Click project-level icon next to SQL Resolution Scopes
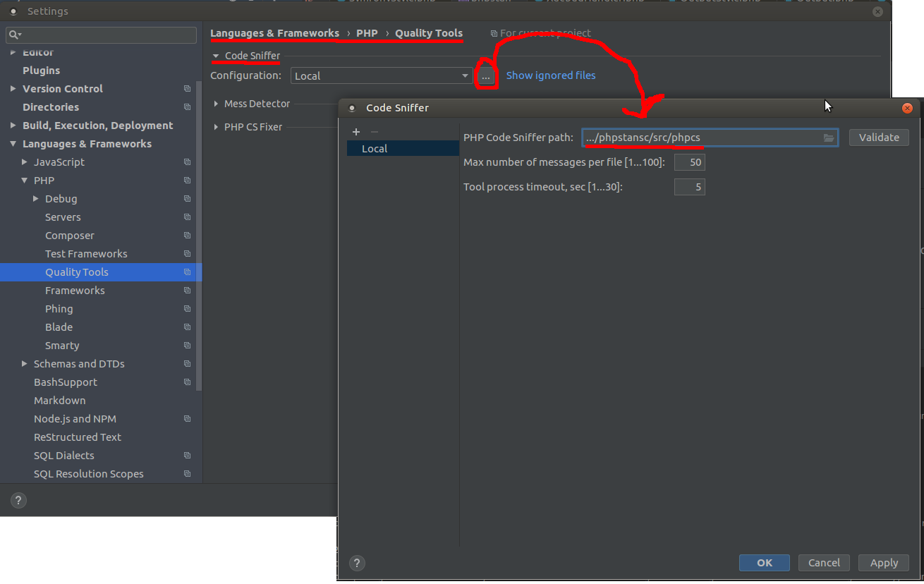The width and height of the screenshot is (924, 584). 187,474
